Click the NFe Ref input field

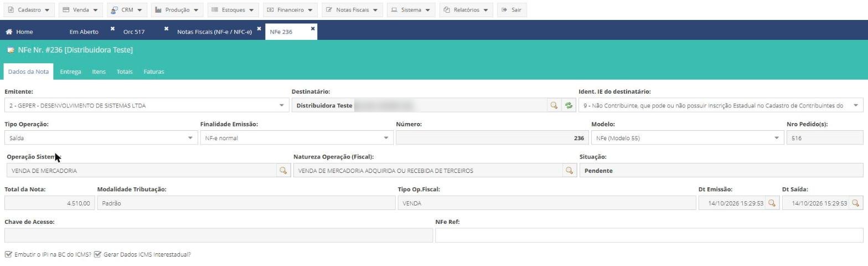649,236
